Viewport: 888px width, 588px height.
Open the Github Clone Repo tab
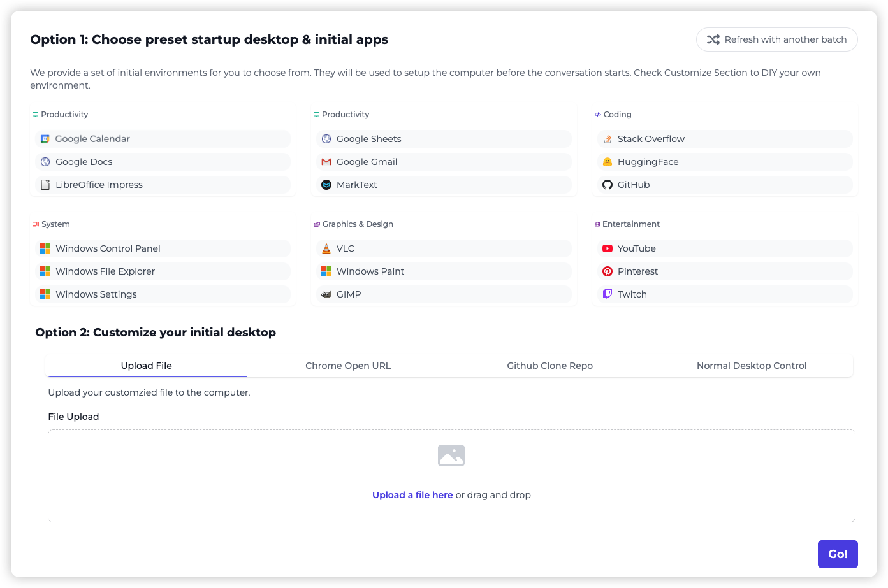pyautogui.click(x=550, y=366)
